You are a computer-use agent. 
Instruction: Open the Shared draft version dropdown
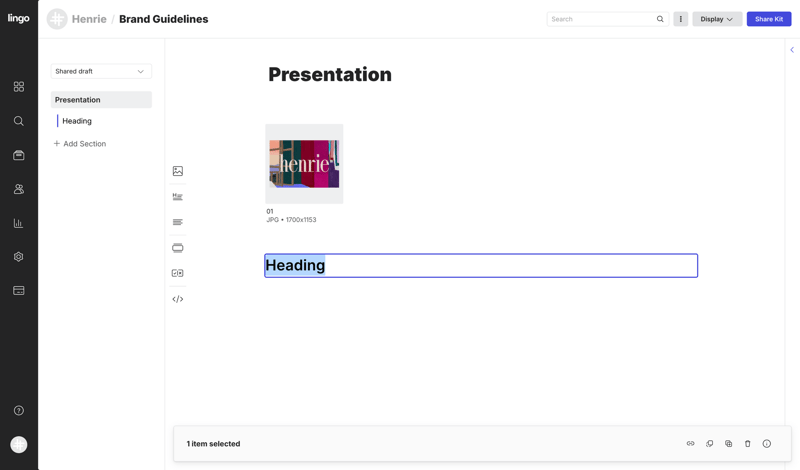(x=101, y=71)
